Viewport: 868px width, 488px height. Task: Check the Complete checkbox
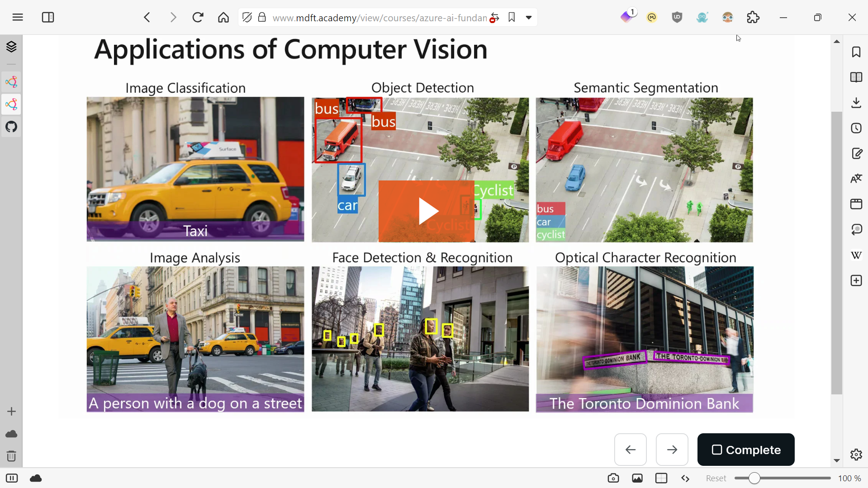click(x=717, y=450)
